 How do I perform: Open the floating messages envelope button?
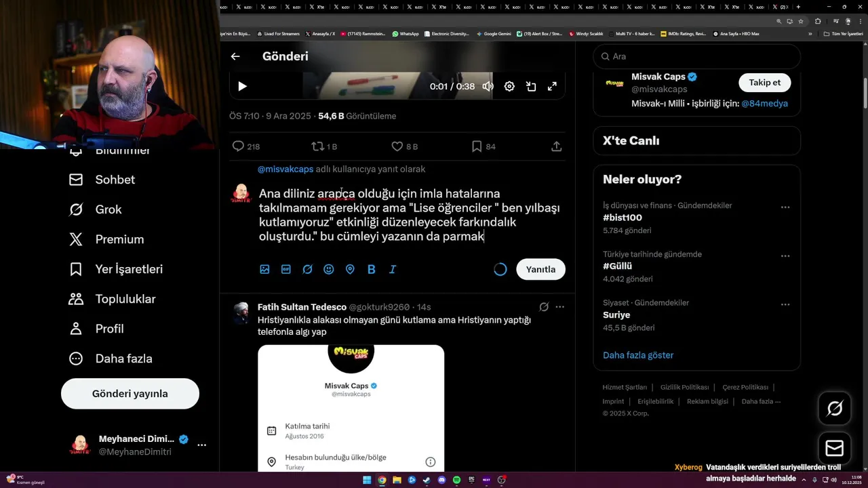pos(835,448)
